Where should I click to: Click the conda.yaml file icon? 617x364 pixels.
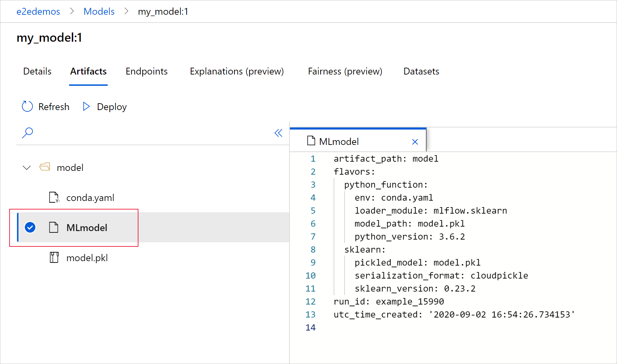pyautogui.click(x=54, y=197)
